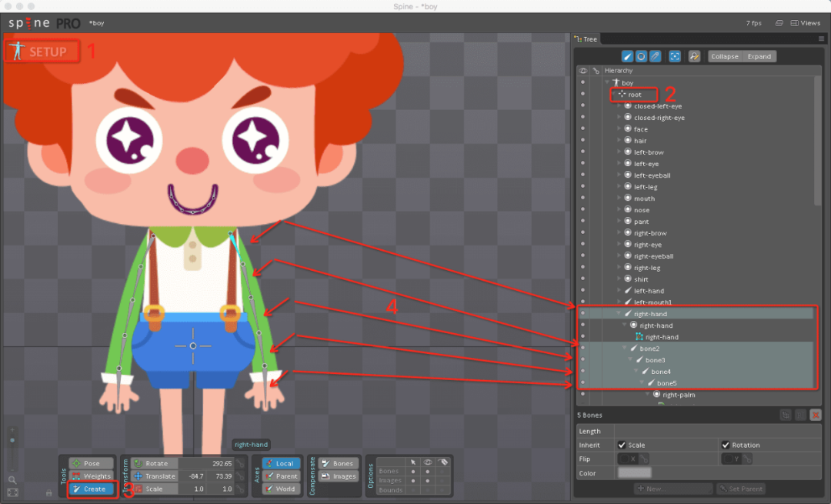Uncheck the Inherit Scale checkbox

point(622,446)
